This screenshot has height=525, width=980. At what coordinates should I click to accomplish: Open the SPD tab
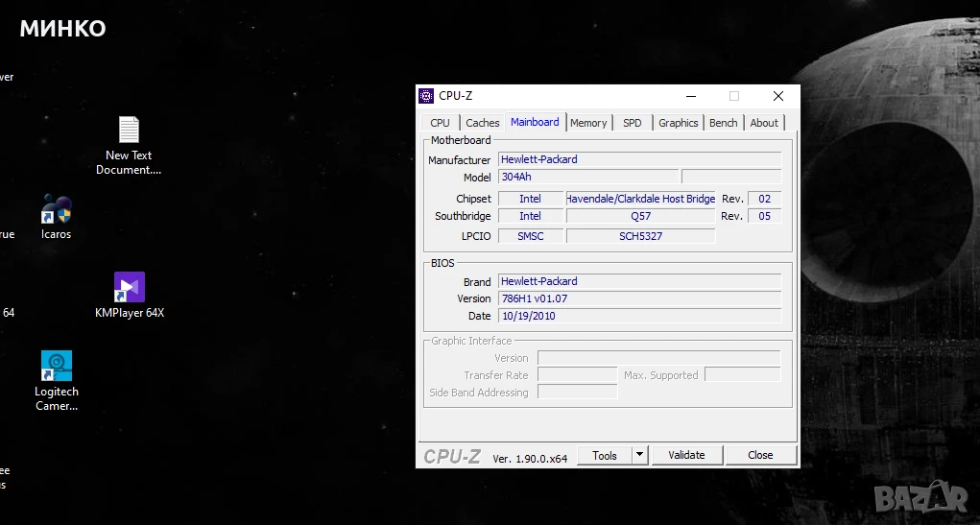(633, 123)
